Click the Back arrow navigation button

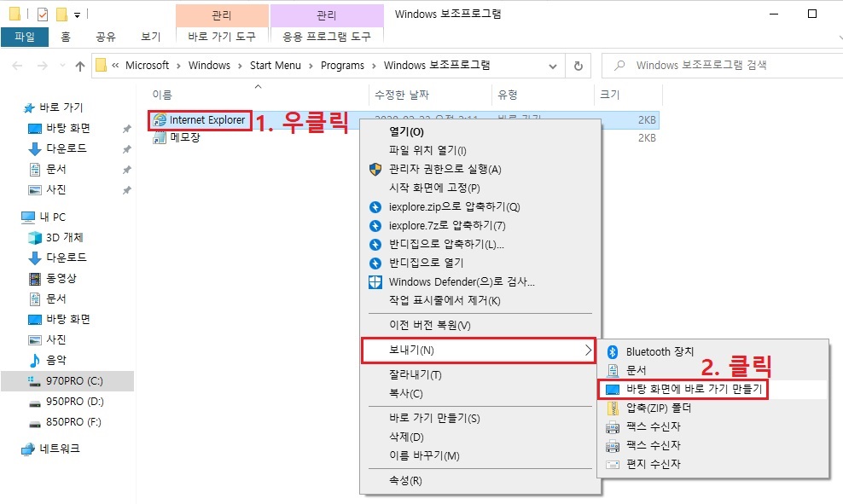[x=17, y=66]
